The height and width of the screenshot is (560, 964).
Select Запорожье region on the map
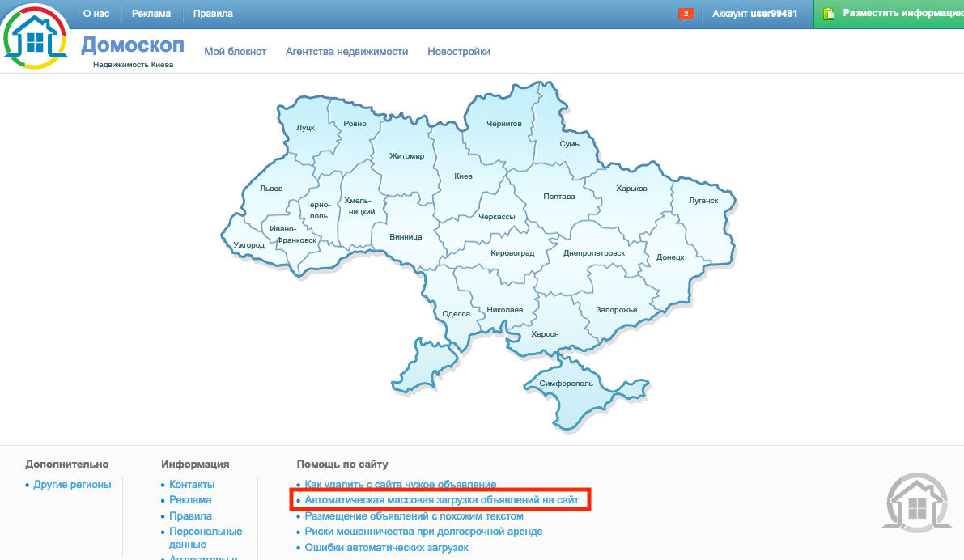616,310
